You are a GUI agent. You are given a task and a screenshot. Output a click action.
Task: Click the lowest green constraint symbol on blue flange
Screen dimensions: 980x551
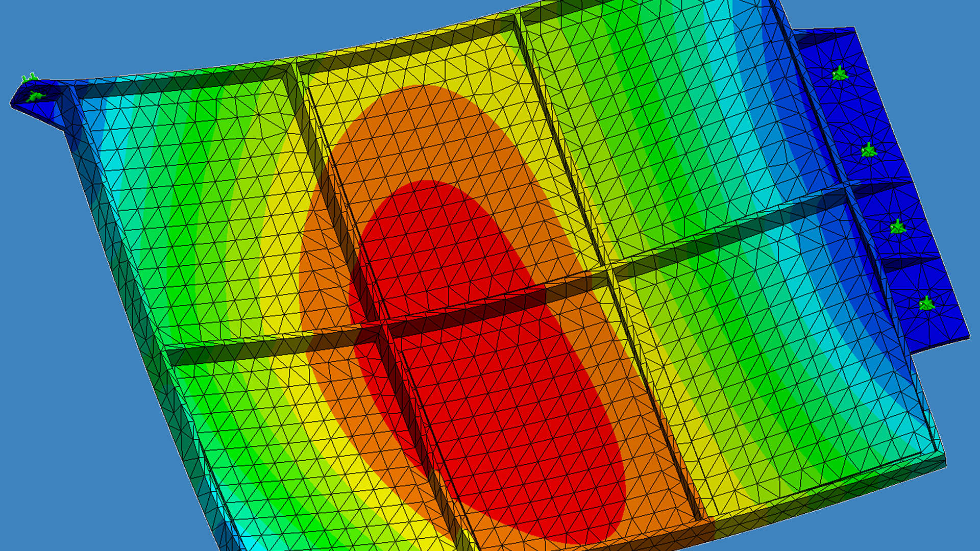926,305
